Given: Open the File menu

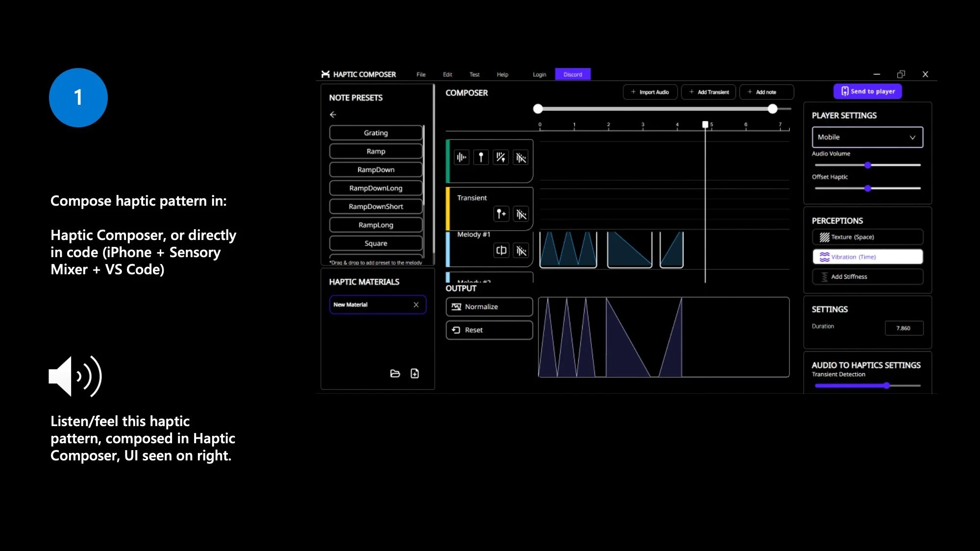Looking at the screenshot, I should [421, 74].
